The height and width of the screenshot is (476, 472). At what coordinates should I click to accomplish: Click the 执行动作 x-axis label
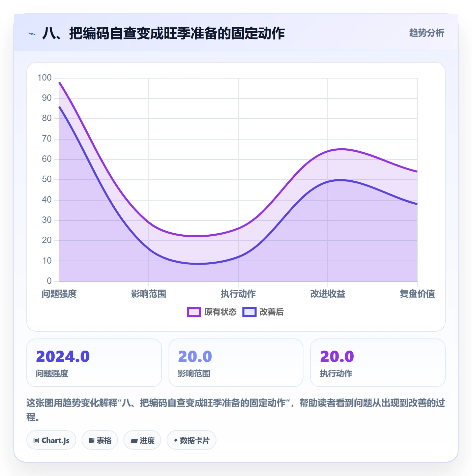point(238,294)
